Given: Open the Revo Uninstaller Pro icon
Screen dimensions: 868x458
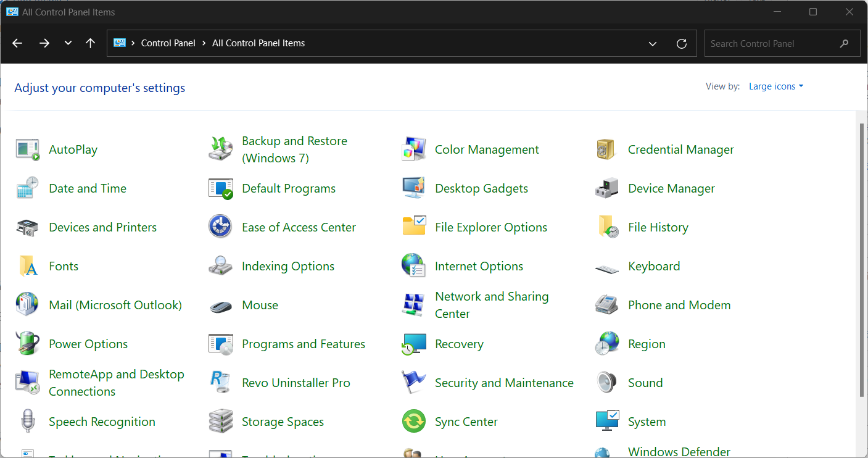Looking at the screenshot, I should (221, 383).
